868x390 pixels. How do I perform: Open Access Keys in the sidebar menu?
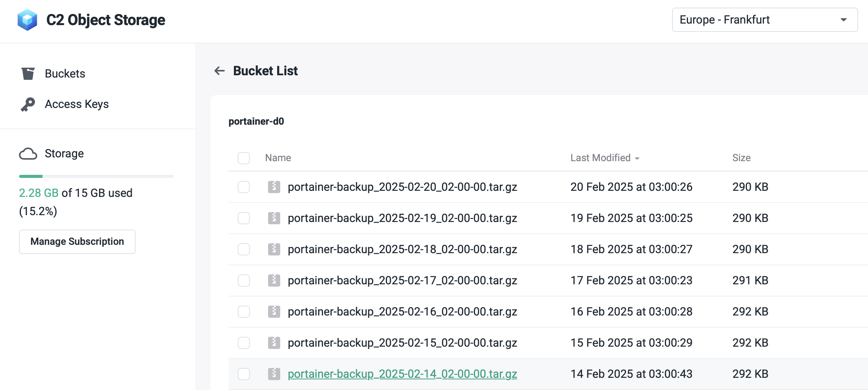click(x=77, y=104)
